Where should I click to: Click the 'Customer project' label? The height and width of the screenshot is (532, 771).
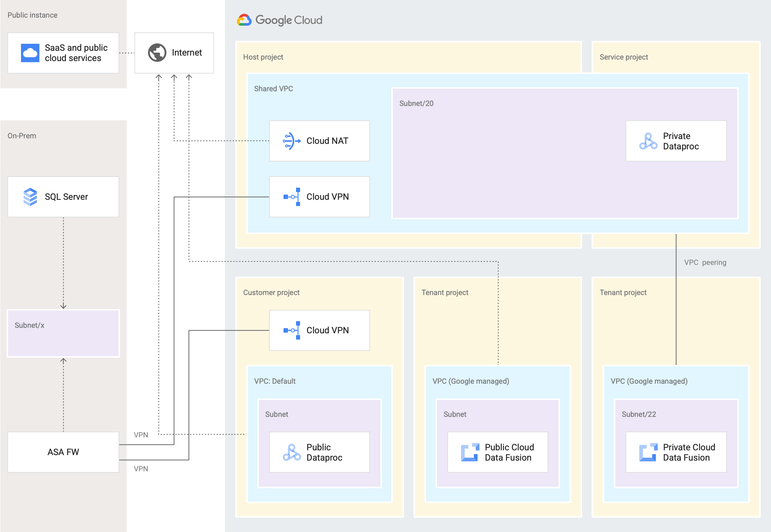(271, 292)
